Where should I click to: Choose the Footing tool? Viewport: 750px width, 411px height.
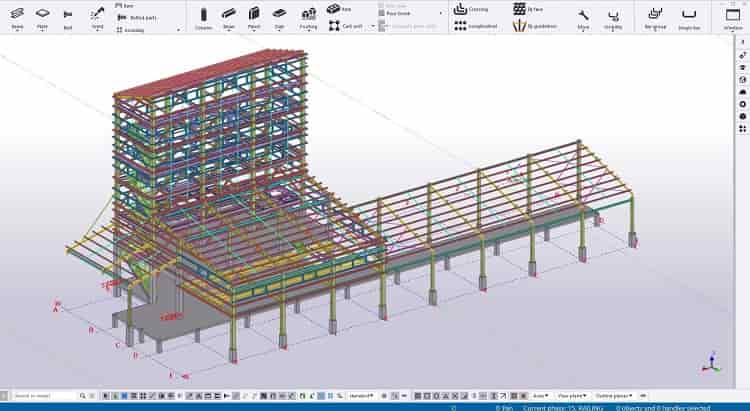tap(308, 17)
